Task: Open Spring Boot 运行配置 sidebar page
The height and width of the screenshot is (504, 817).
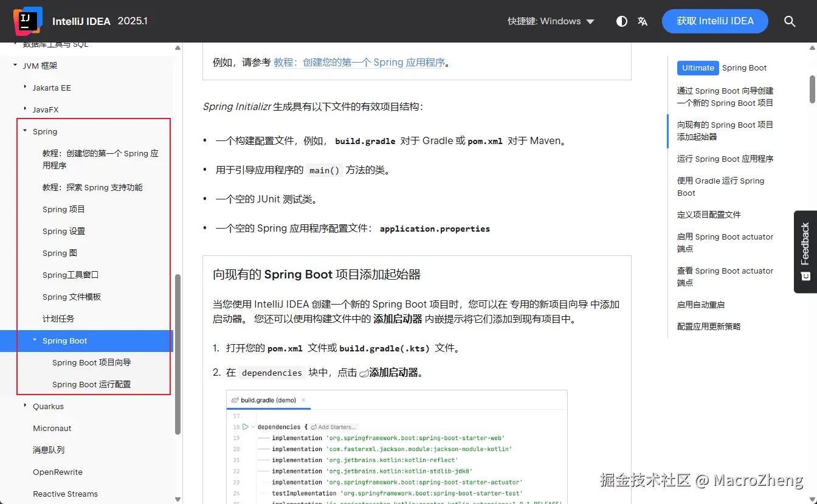Action: click(92, 384)
